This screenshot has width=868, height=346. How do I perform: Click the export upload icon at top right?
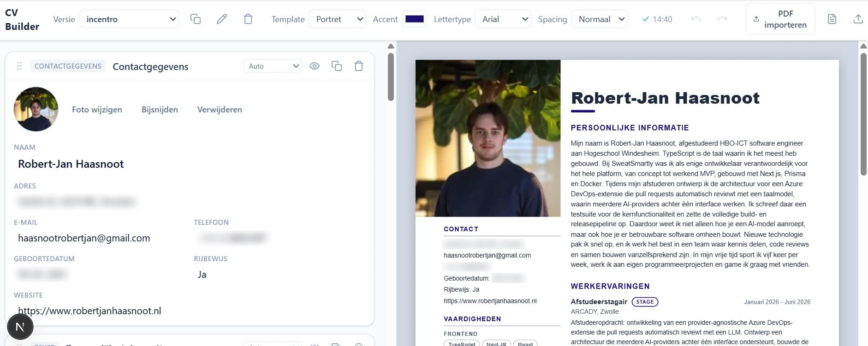coord(858,19)
